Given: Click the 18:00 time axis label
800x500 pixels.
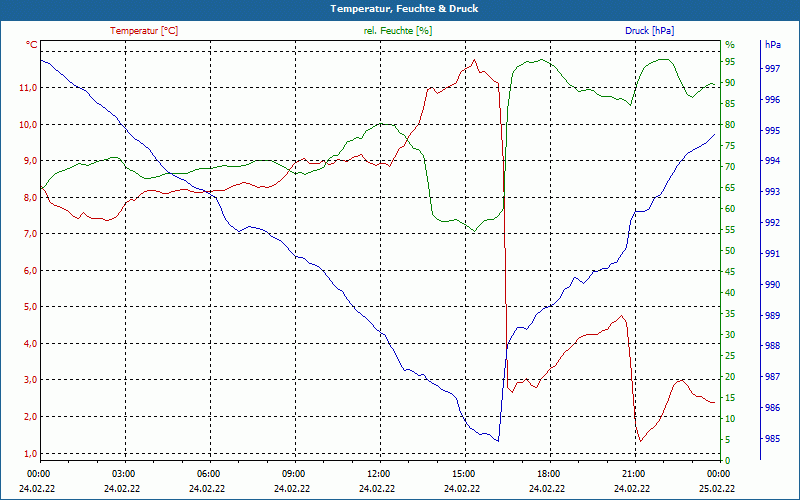Looking at the screenshot, I should pyautogui.click(x=548, y=474).
